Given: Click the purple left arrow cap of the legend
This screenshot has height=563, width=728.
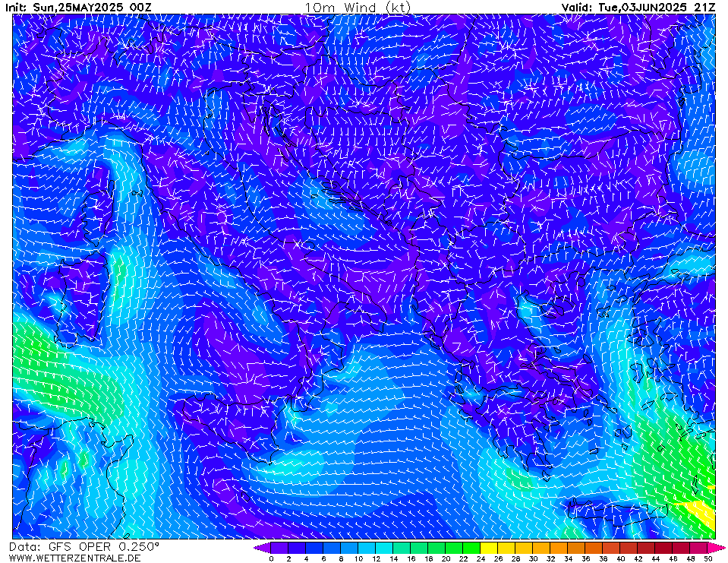Looking at the screenshot, I should [263, 548].
